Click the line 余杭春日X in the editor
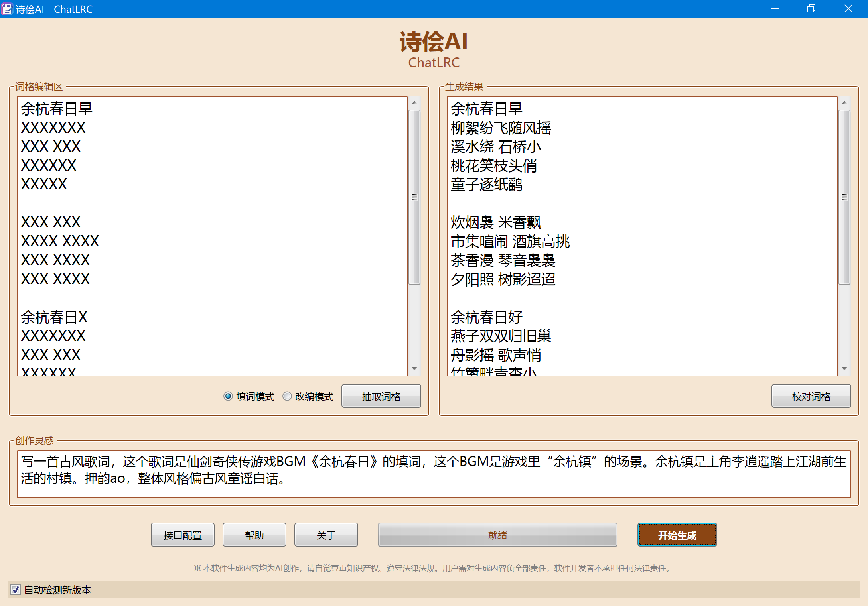Image resolution: width=868 pixels, height=606 pixels. 54,317
